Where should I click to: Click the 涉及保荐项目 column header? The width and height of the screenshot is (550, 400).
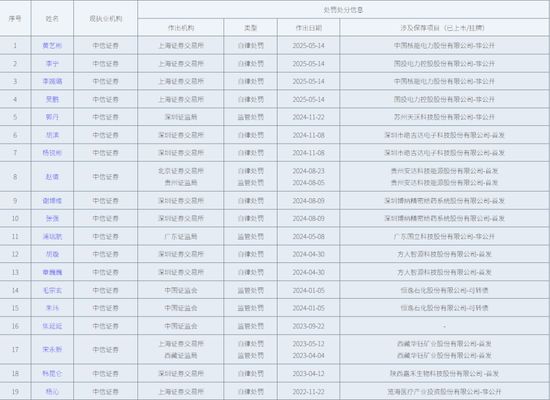tap(444, 28)
